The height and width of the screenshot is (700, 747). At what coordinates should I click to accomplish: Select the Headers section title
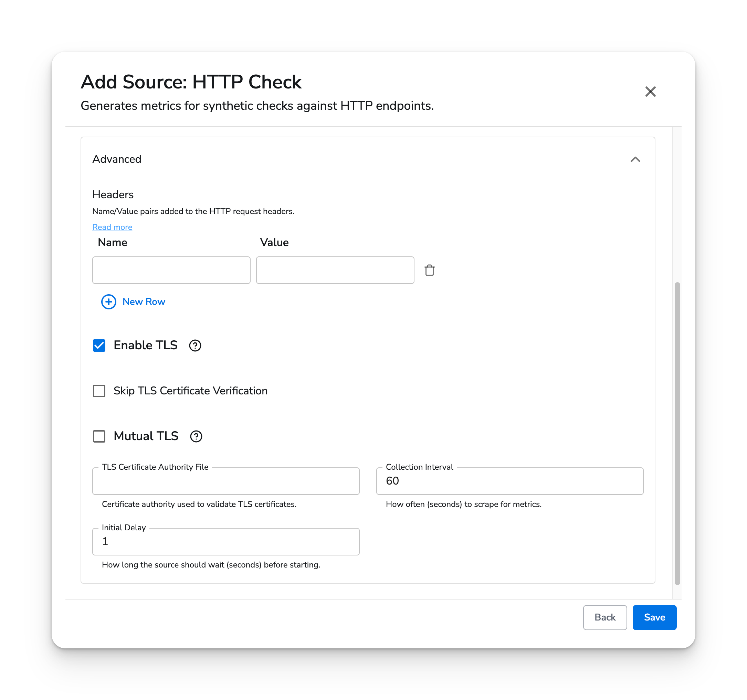click(113, 195)
